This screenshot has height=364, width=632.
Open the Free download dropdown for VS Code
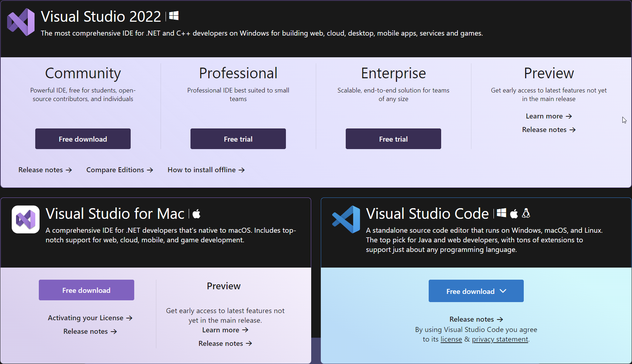click(x=476, y=291)
